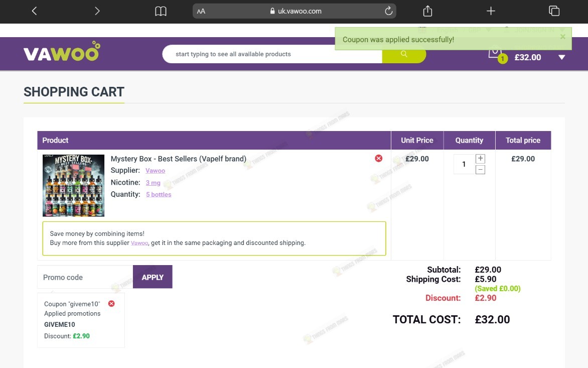Click the 3 mg nicotine link
Viewport: 588px width, 368px height.
click(x=153, y=183)
